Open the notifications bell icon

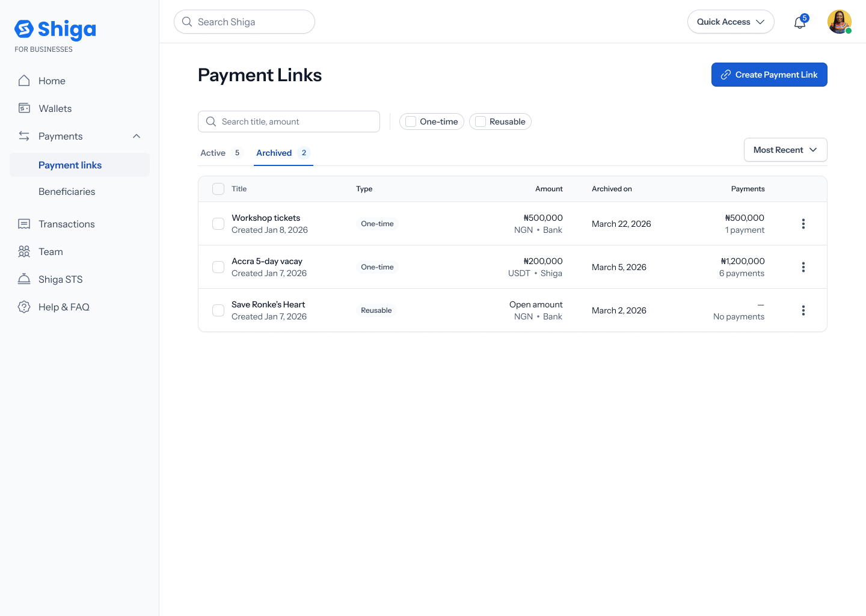coord(800,22)
